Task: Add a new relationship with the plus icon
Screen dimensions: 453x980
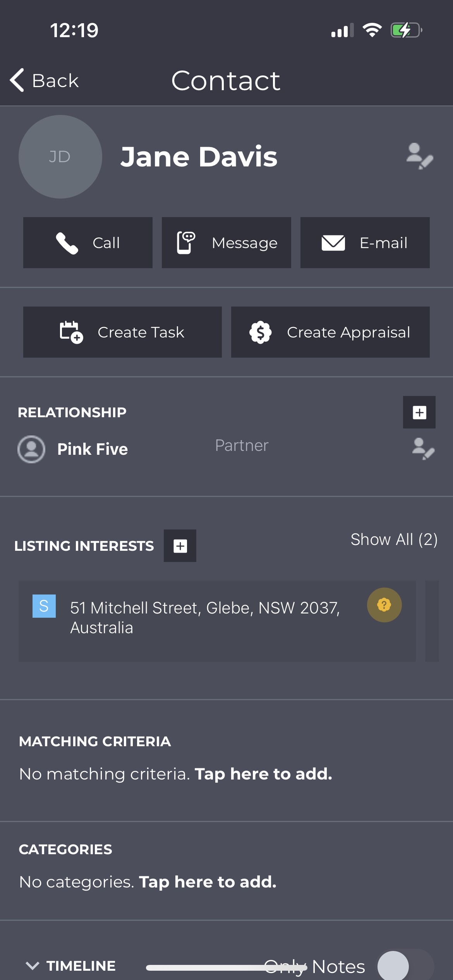Action: (x=419, y=412)
